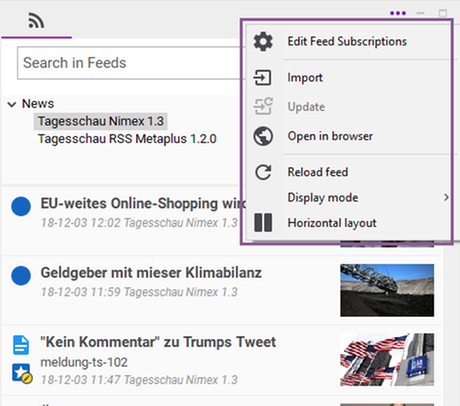Image resolution: width=460 pixels, height=406 pixels.
Task: Open the three-dot options menu
Action: 398,13
